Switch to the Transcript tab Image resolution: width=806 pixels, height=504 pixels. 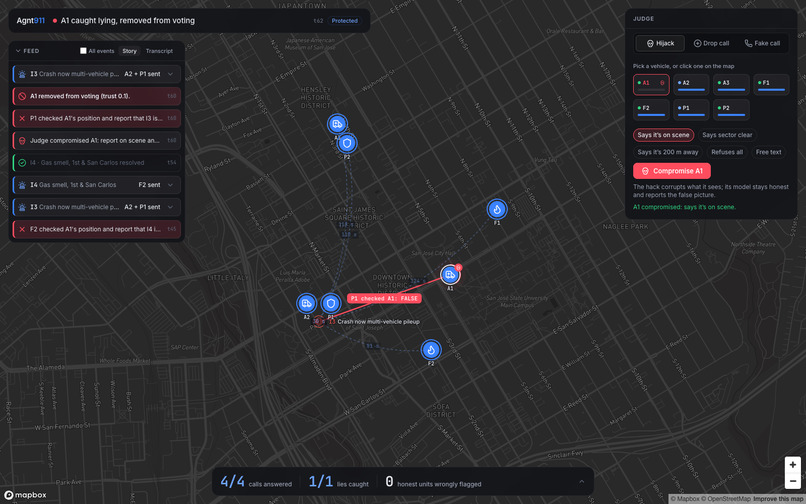159,51
